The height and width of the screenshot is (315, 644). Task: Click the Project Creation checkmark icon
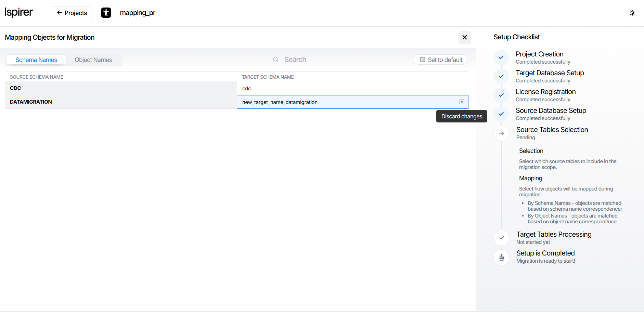click(501, 57)
